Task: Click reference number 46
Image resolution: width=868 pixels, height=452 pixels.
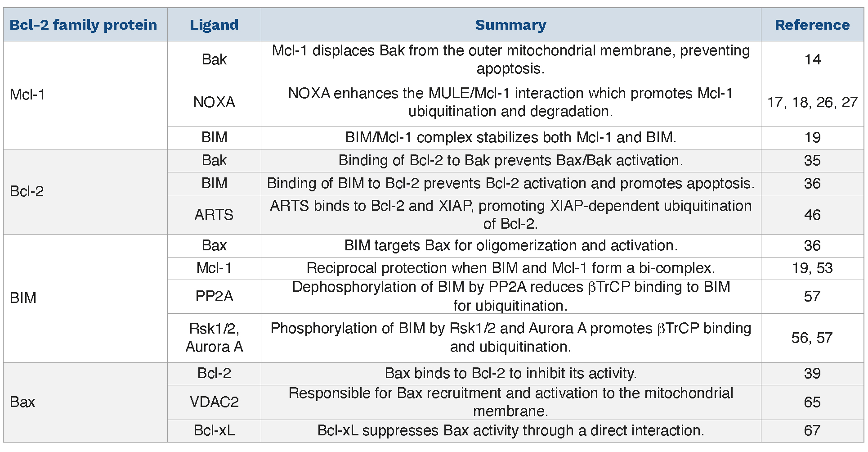Action: pos(812,215)
